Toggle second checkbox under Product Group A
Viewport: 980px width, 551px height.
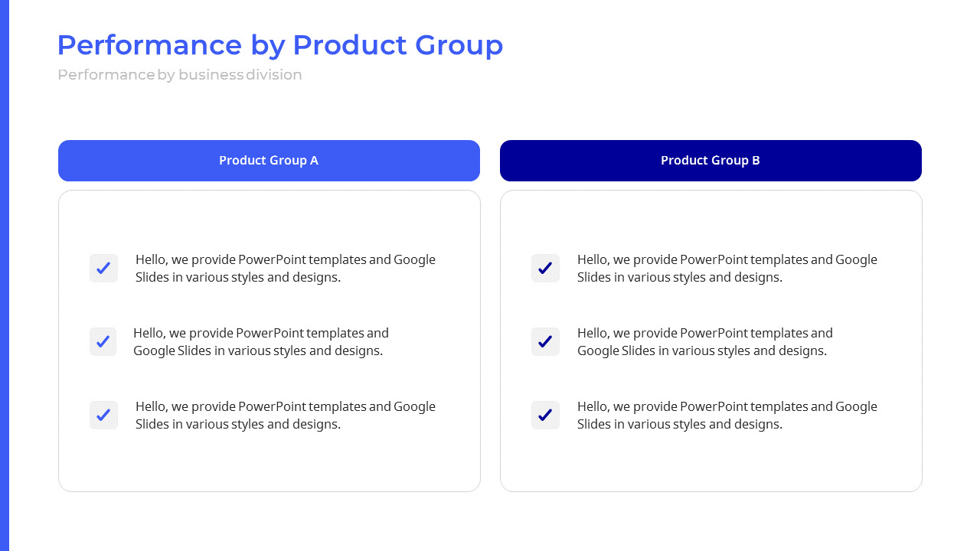click(103, 341)
